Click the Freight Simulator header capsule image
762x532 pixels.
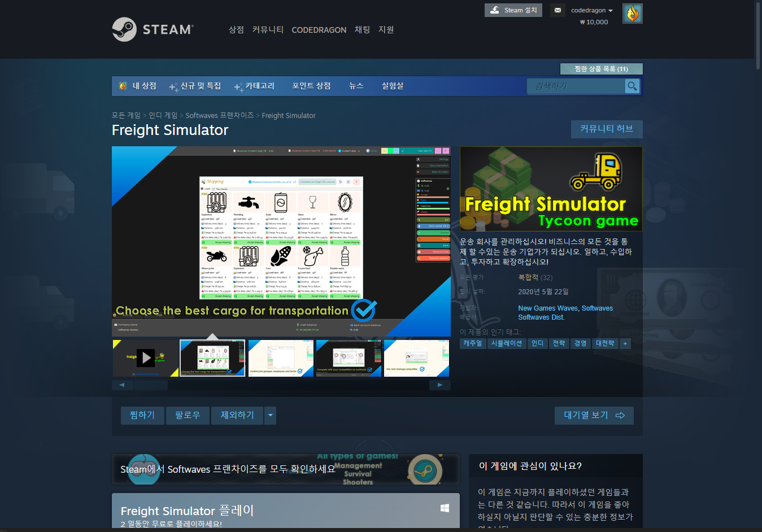click(x=551, y=189)
